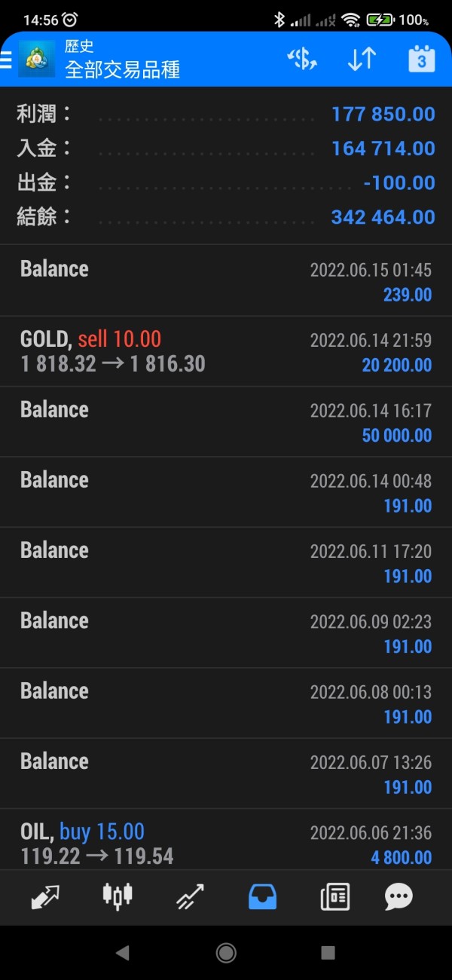Tap the 利潤 profit summary row
The width and height of the screenshot is (452, 980).
(x=226, y=115)
